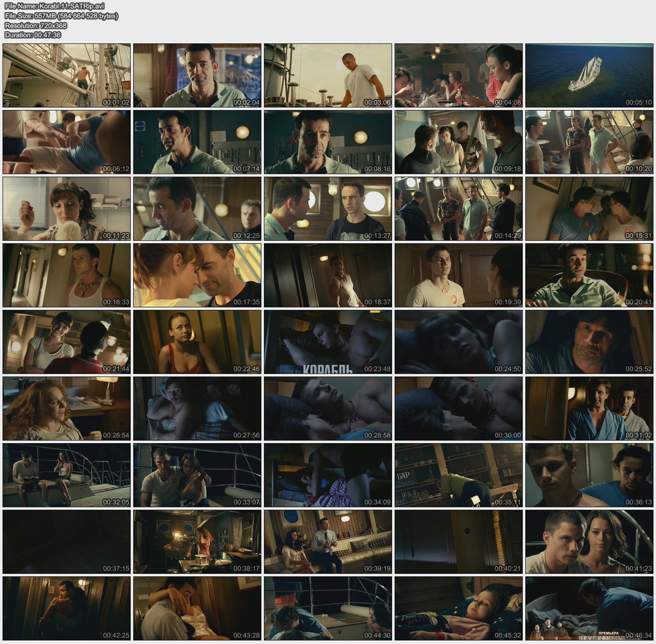Click the 00:17:35 couple close-up thumbnail
Screen dimensions: 656x644
tap(197, 275)
